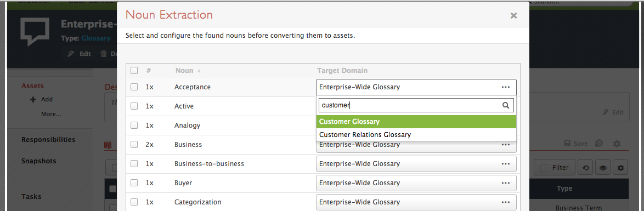Click the Business-to-business noun text
The height and width of the screenshot is (211, 644).
tap(209, 164)
